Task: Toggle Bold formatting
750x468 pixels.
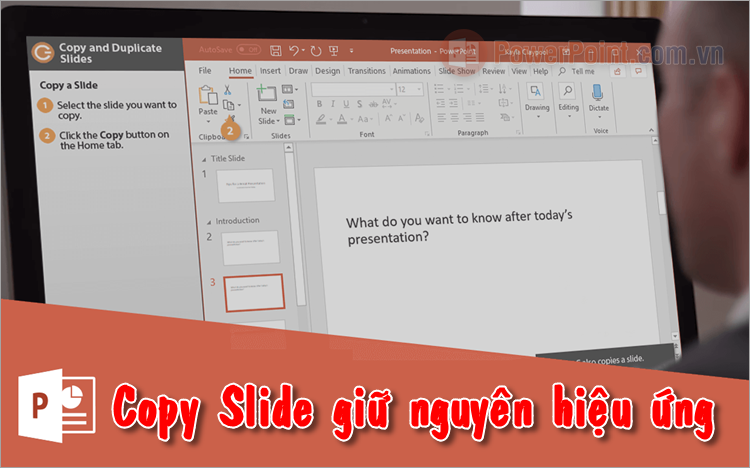Action: [x=319, y=104]
